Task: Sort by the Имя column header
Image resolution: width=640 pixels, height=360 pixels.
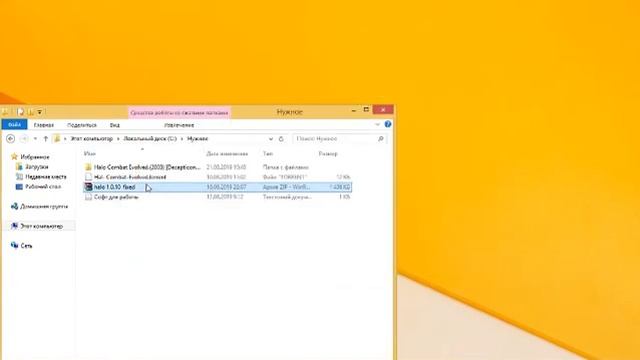Action: click(x=89, y=154)
